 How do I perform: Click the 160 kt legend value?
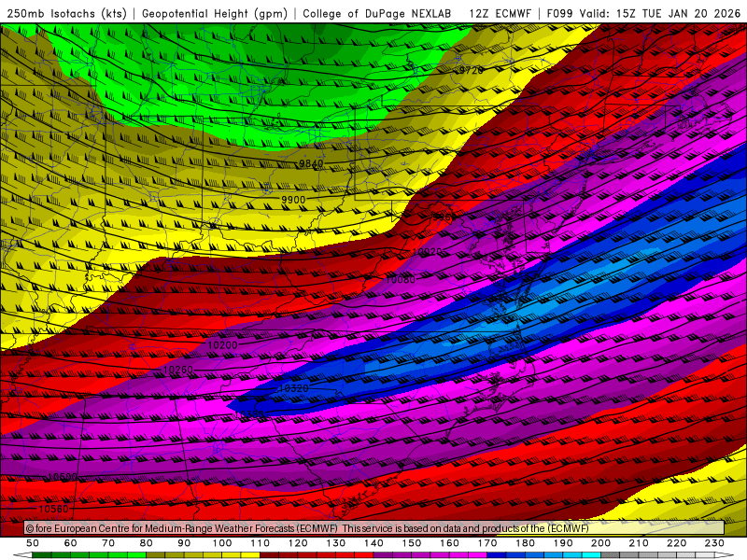click(x=449, y=543)
